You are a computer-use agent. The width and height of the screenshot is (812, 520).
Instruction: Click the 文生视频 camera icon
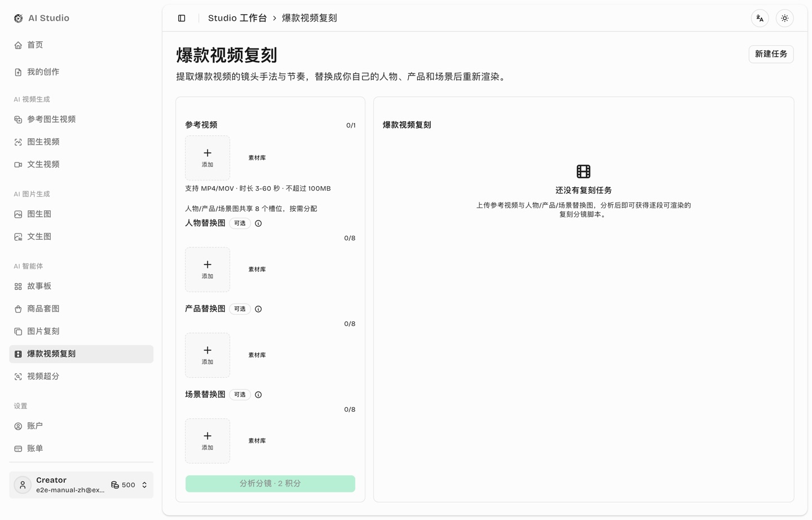[x=18, y=165]
